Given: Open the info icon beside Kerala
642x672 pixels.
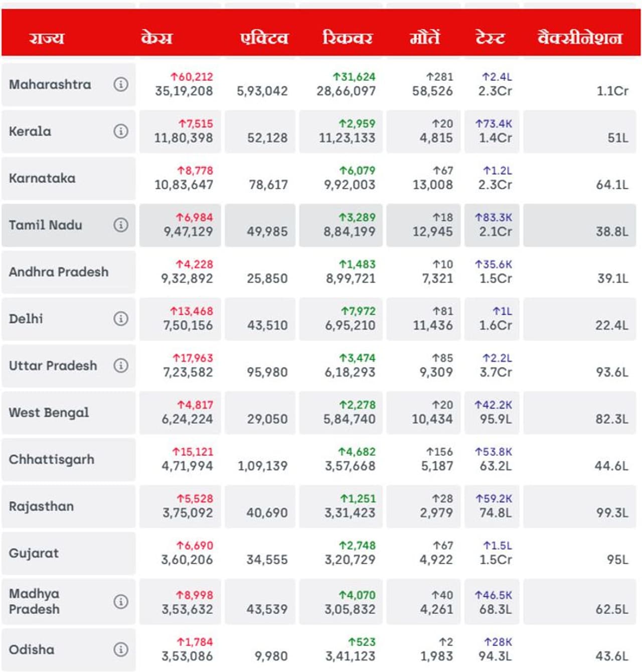Looking at the screenshot, I should (120, 131).
